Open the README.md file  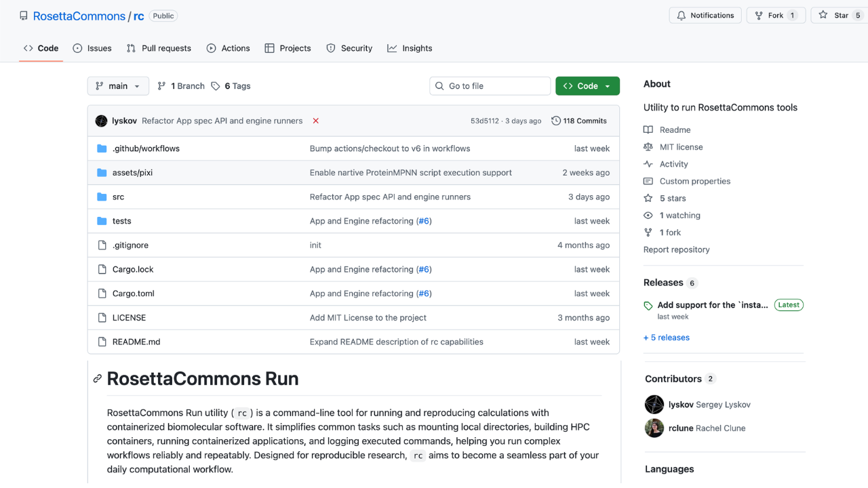(136, 342)
